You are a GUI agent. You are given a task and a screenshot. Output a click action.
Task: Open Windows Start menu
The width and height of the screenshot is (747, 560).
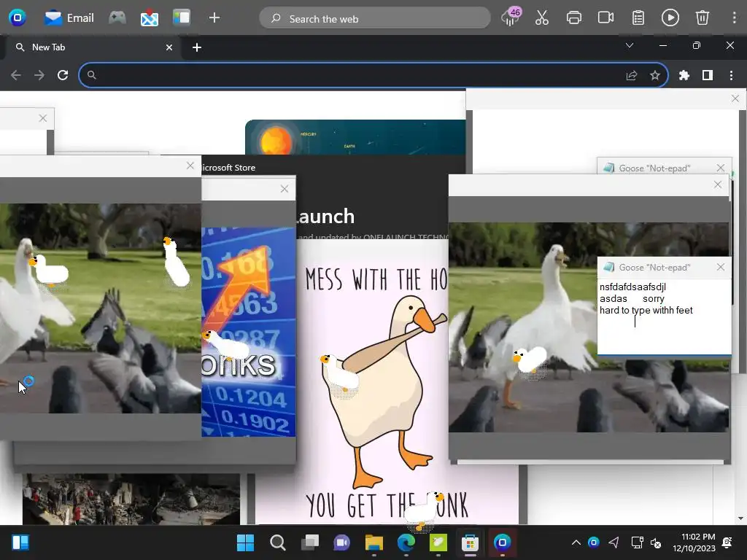tap(245, 542)
